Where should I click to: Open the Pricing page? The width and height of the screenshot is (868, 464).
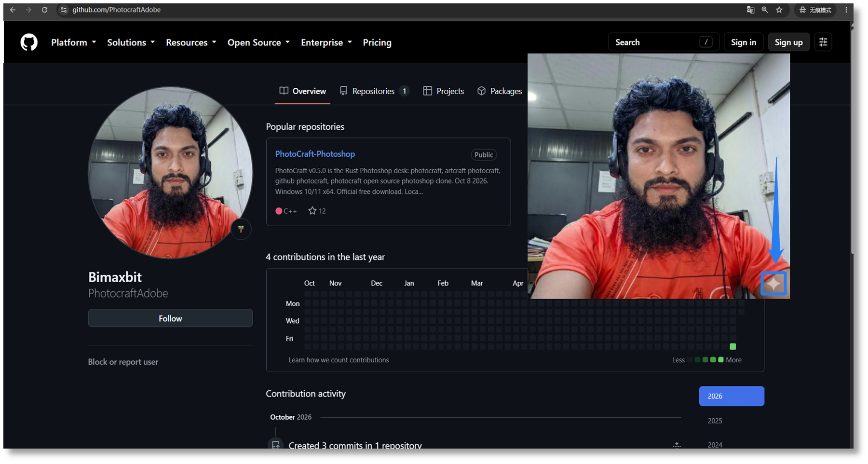click(377, 42)
